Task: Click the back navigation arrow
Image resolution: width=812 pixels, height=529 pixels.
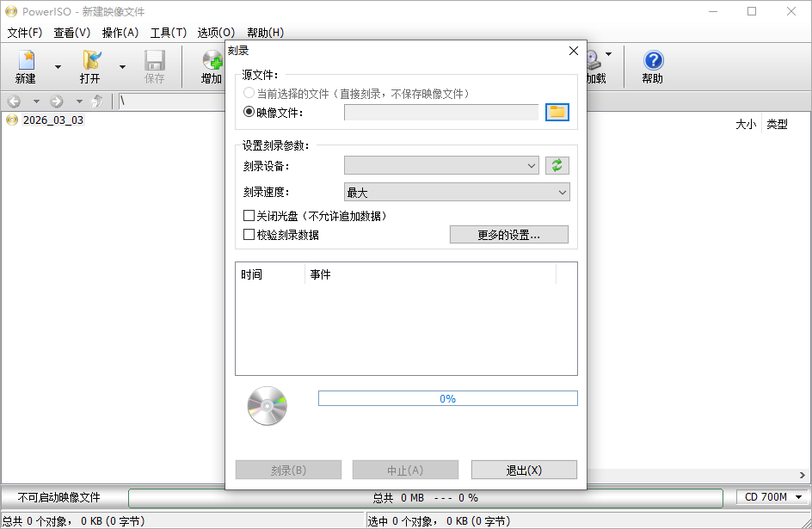Action: [x=14, y=100]
